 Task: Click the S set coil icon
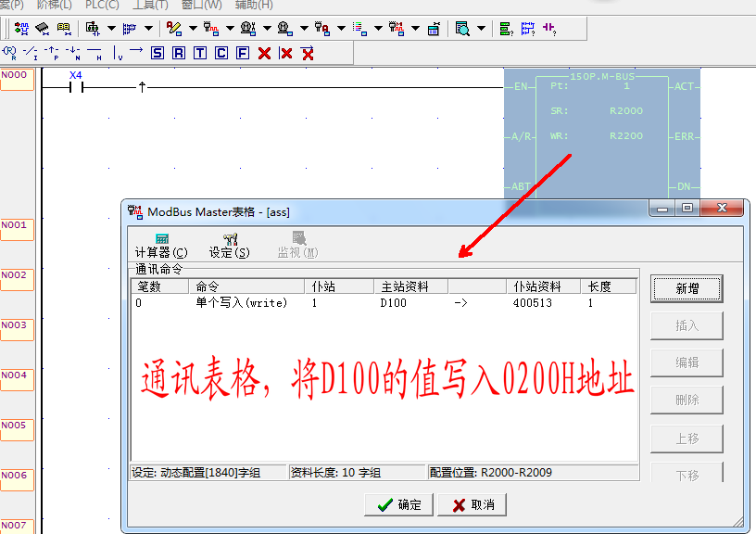coord(157,53)
